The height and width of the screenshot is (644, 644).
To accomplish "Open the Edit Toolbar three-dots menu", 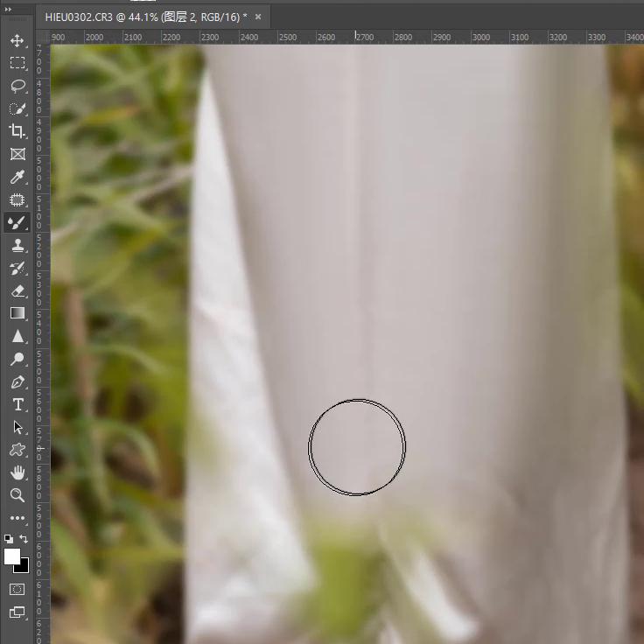I will click(x=17, y=518).
